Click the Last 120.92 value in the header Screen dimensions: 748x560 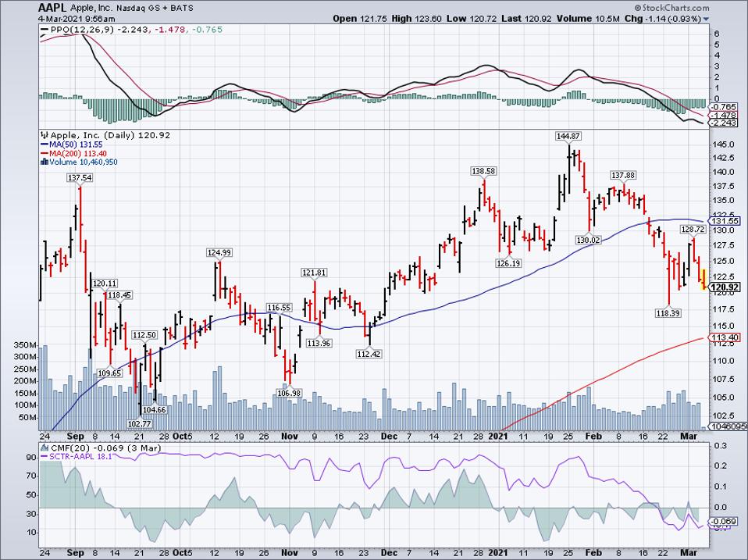pos(527,19)
